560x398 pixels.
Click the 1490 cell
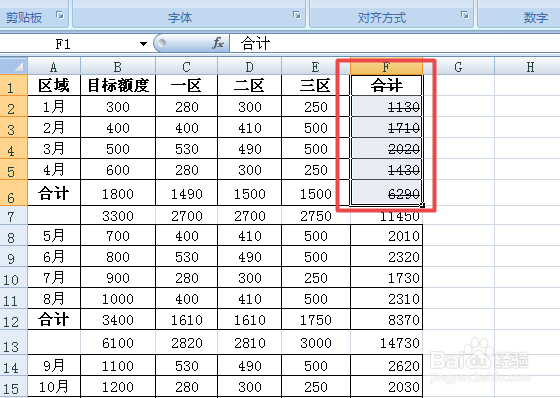(186, 193)
